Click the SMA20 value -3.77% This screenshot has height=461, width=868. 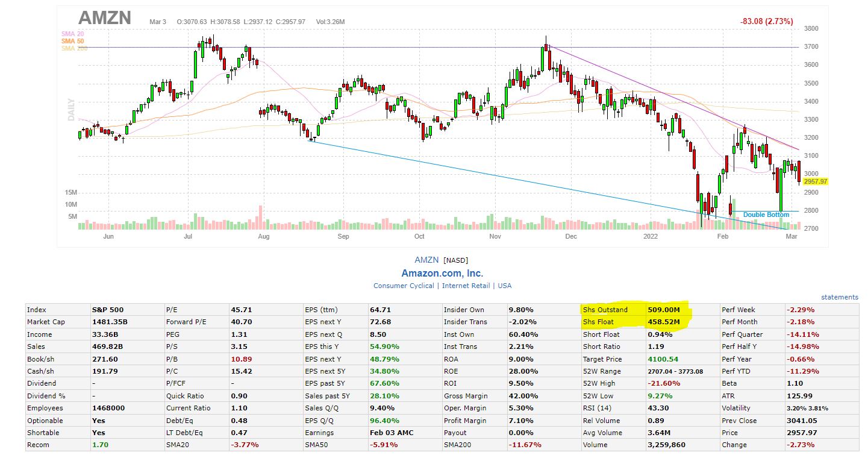click(245, 445)
